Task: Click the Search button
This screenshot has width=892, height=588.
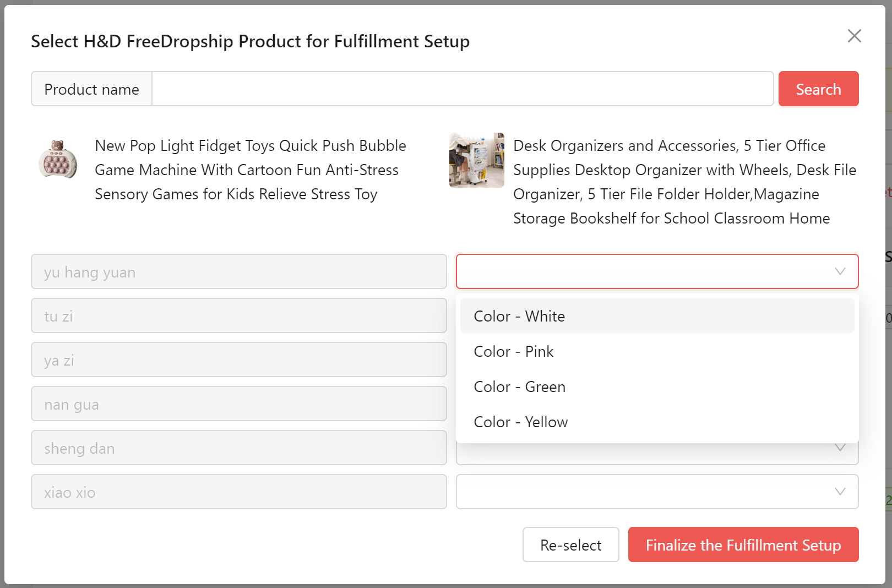Action: (818, 89)
